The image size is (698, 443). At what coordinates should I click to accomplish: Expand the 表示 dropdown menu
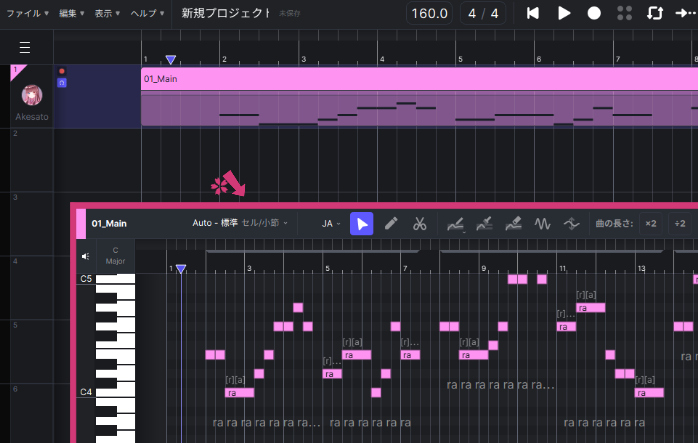pyautogui.click(x=108, y=13)
